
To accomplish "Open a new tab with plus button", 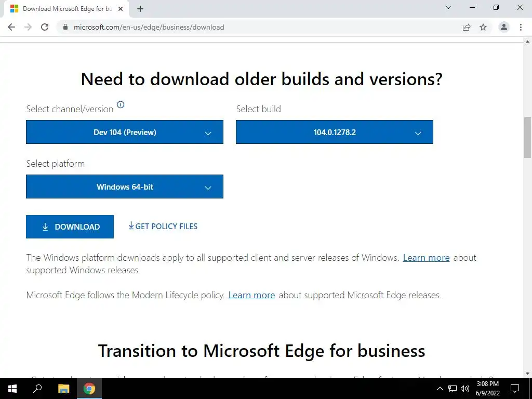I will (140, 9).
